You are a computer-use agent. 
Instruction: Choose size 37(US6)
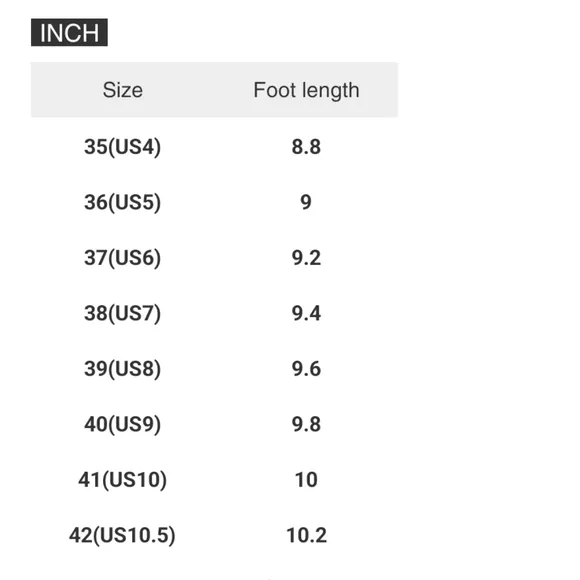[x=122, y=258]
